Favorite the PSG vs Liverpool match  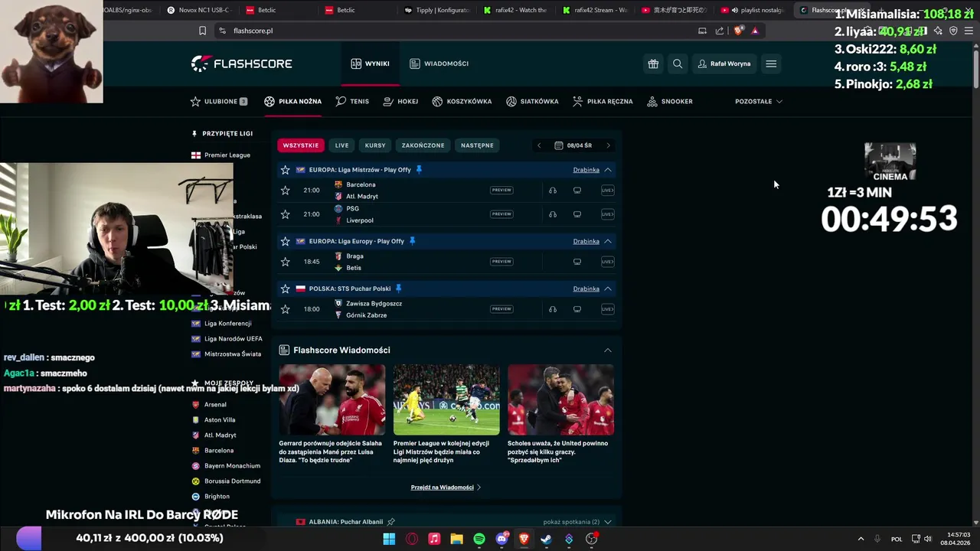(x=286, y=214)
